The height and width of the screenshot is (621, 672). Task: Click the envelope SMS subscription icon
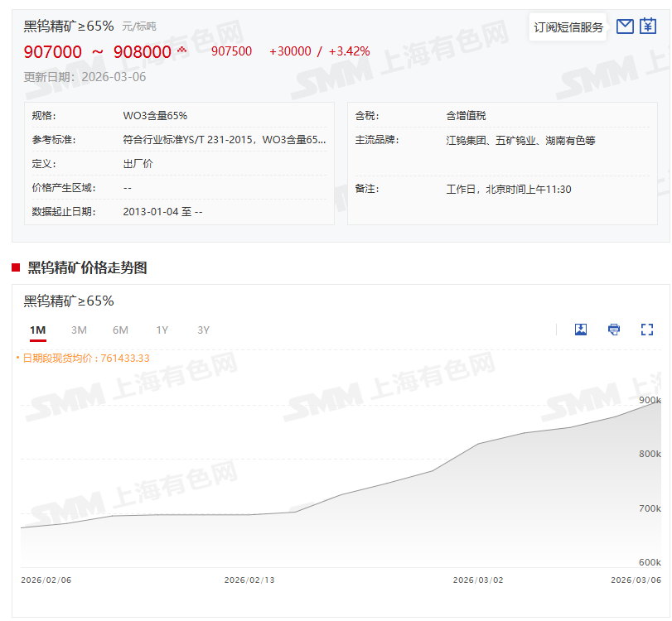(x=625, y=26)
